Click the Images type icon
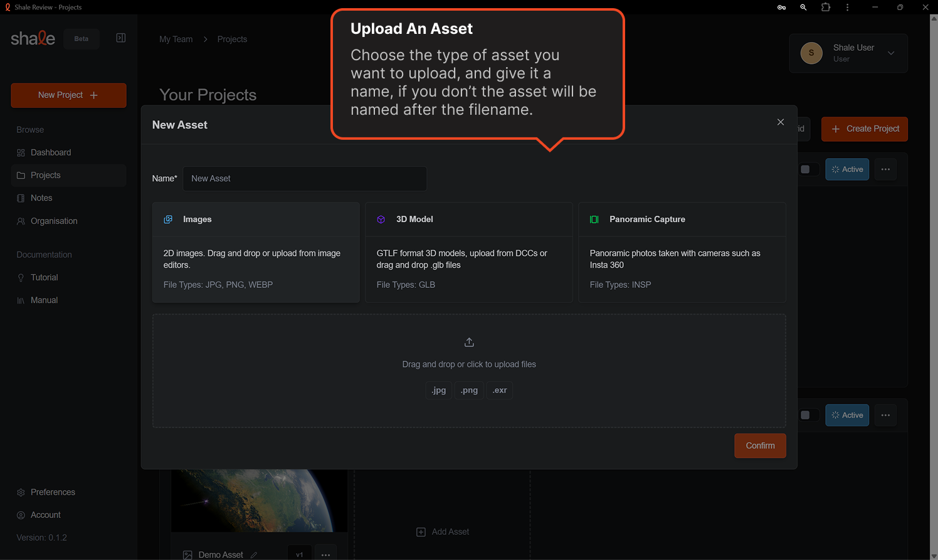This screenshot has width=938, height=560. click(x=168, y=219)
